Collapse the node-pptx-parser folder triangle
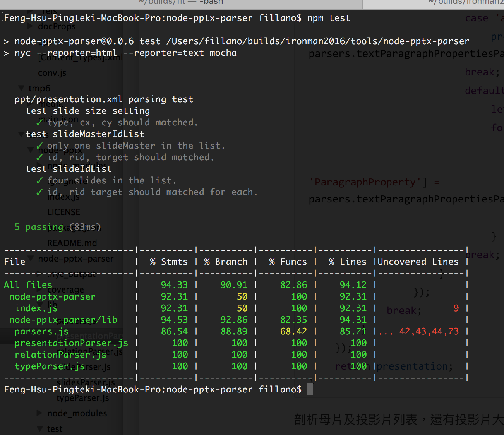The image size is (504, 435). coord(30,259)
